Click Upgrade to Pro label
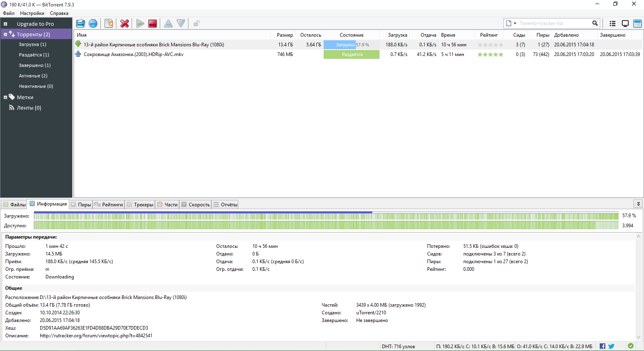The height and width of the screenshot is (351, 644). point(35,24)
